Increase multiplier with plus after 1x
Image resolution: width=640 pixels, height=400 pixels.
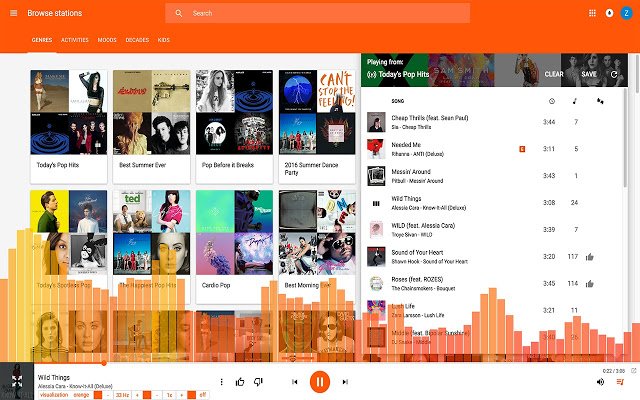click(182, 395)
